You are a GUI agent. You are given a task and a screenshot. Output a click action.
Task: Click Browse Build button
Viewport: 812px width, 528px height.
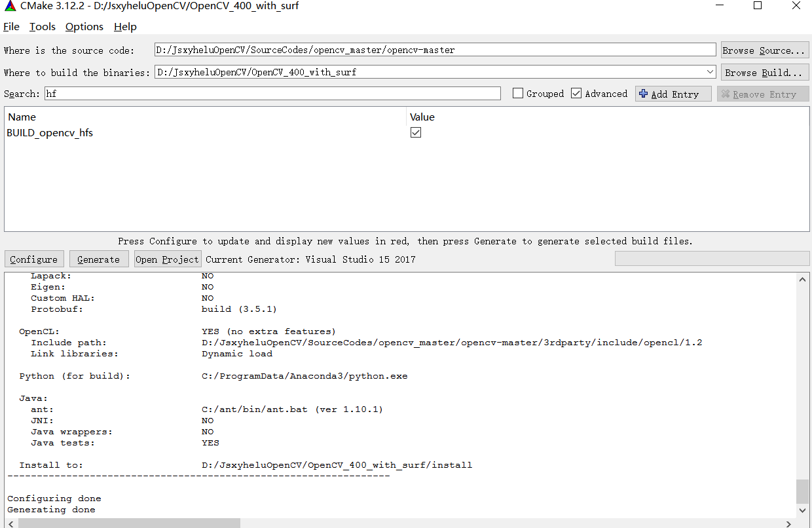(765, 72)
